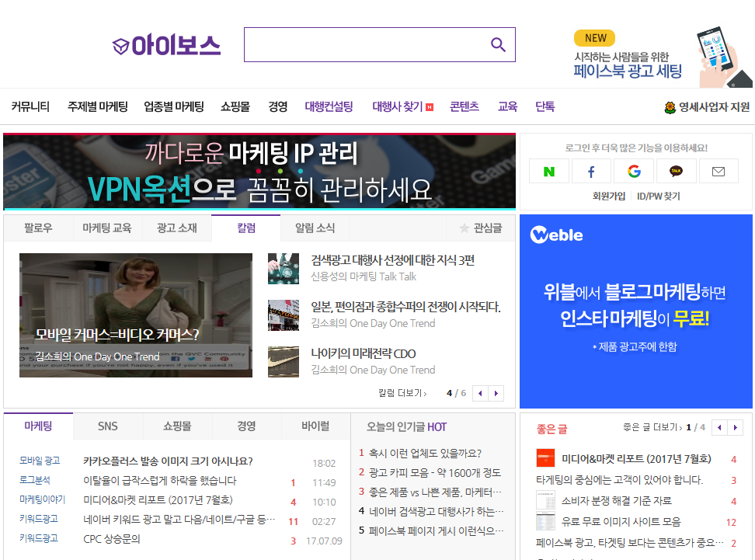Open the 커뮤니티 menu
The width and height of the screenshot is (755, 560).
tap(30, 106)
